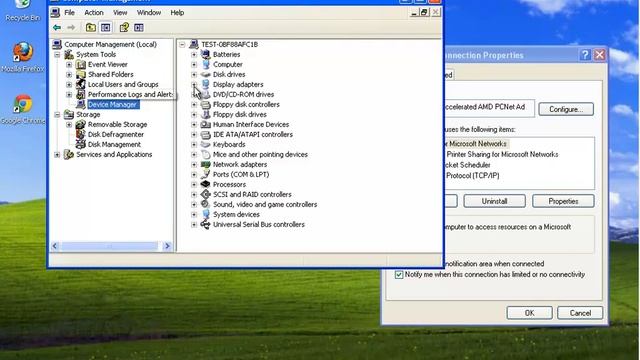Click the Disk Defragmenter icon

pos(81,134)
